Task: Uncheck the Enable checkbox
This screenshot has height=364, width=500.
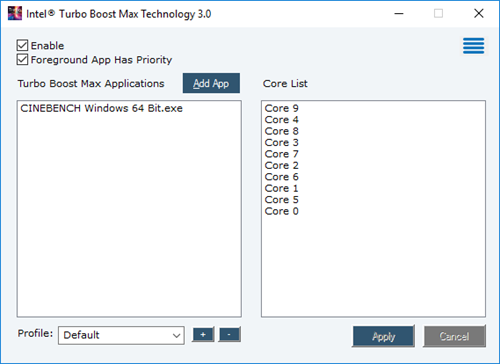Action: 22,45
